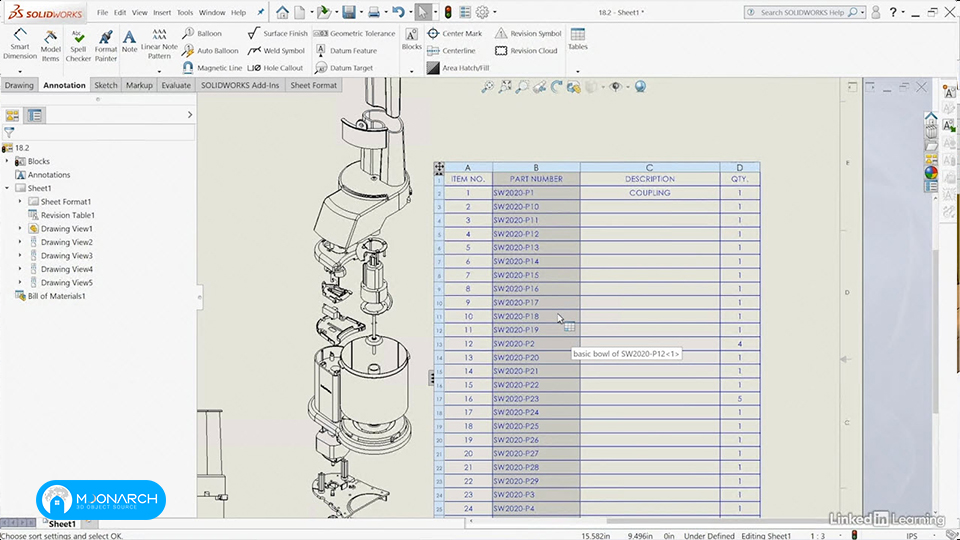Add a Revision Cloud
The width and height of the screenshot is (960, 540).
(526, 51)
